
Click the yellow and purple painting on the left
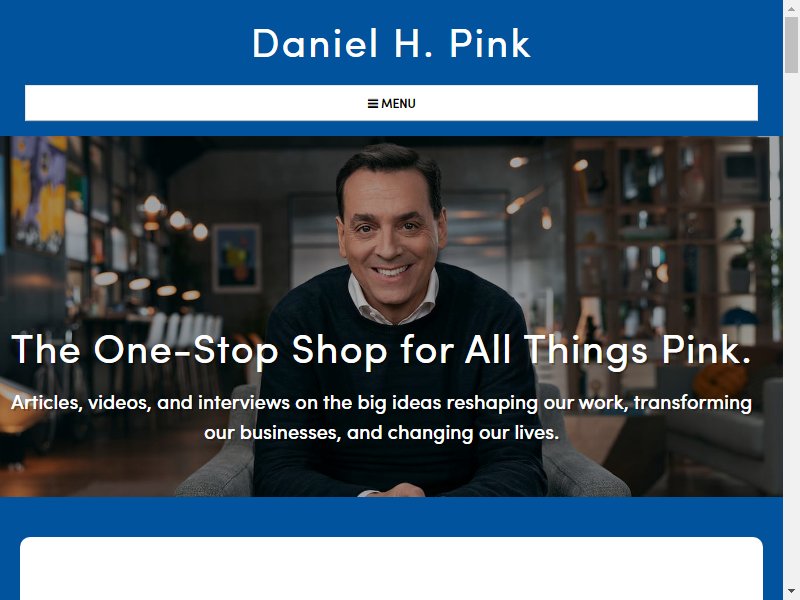pos(38,193)
